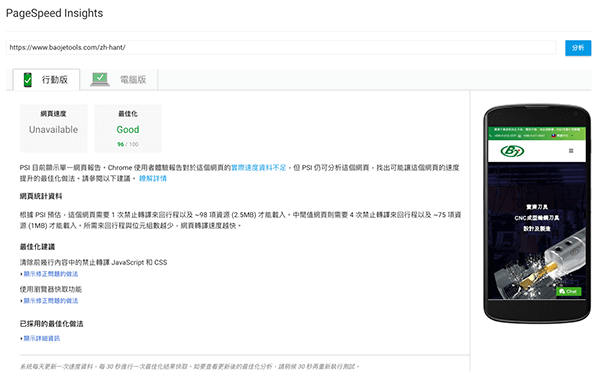This screenshot has width=600, height=376.
Task: Click the 網頁速度 Unavailable score box
Action: coord(54,128)
